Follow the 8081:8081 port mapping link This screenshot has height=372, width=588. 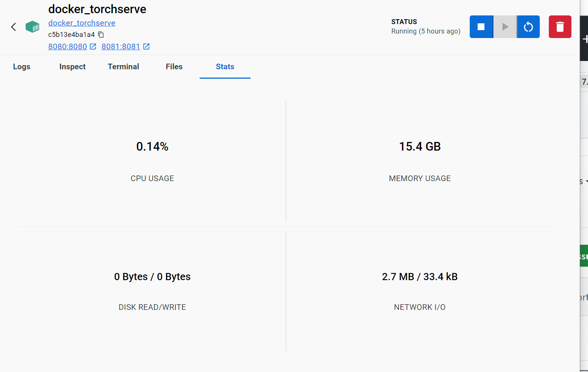click(x=121, y=46)
